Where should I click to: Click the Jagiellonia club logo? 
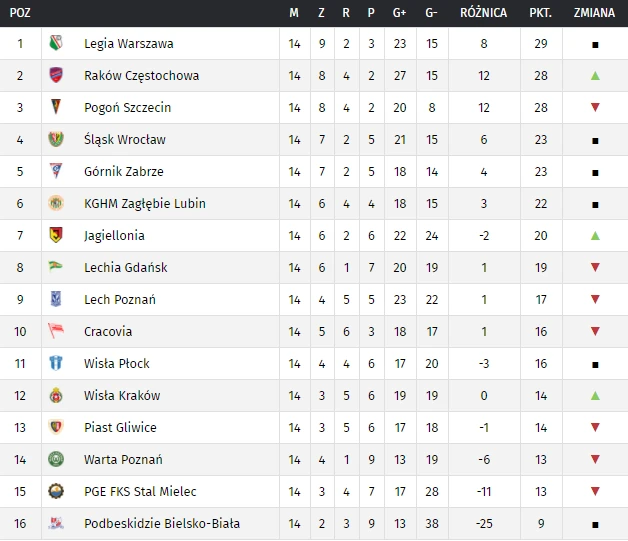coord(56,236)
